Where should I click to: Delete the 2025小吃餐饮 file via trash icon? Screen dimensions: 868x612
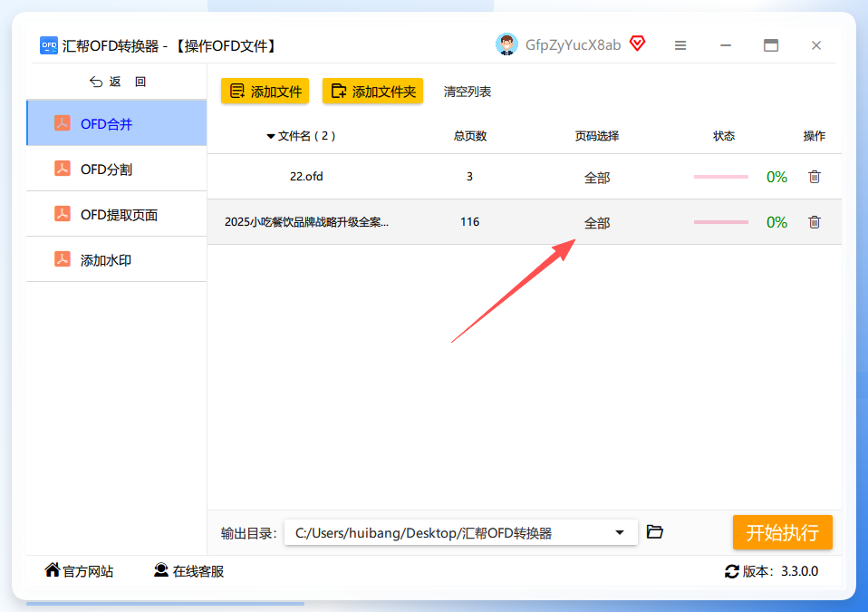[x=815, y=222]
